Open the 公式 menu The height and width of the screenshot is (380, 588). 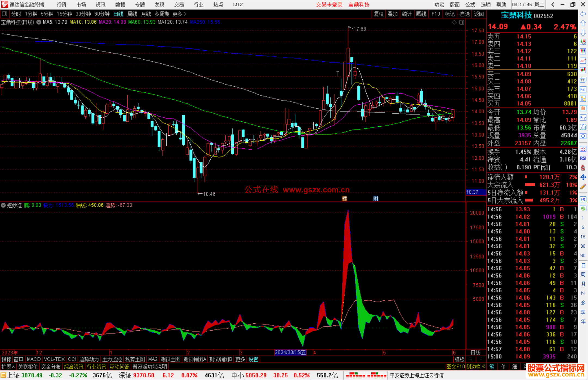pos(470,4)
